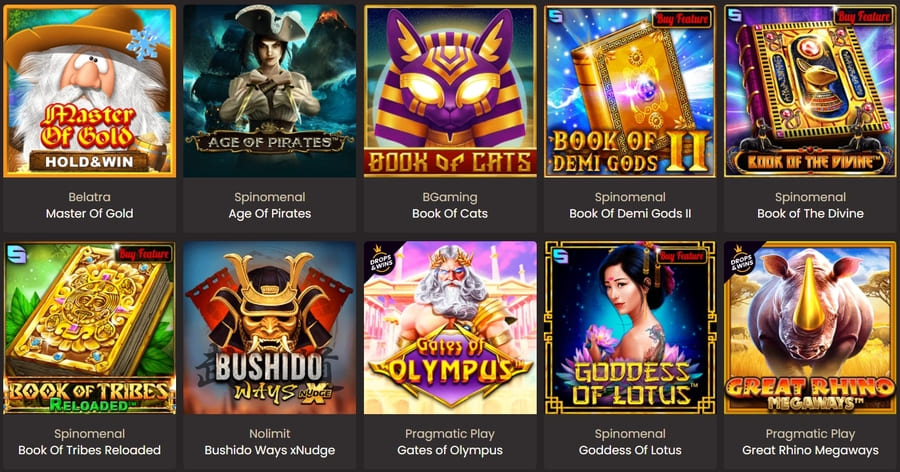Viewport: 900px width, 472px height.
Task: Click the Buy Feature badge on Book of The Divine
Action: click(x=863, y=17)
